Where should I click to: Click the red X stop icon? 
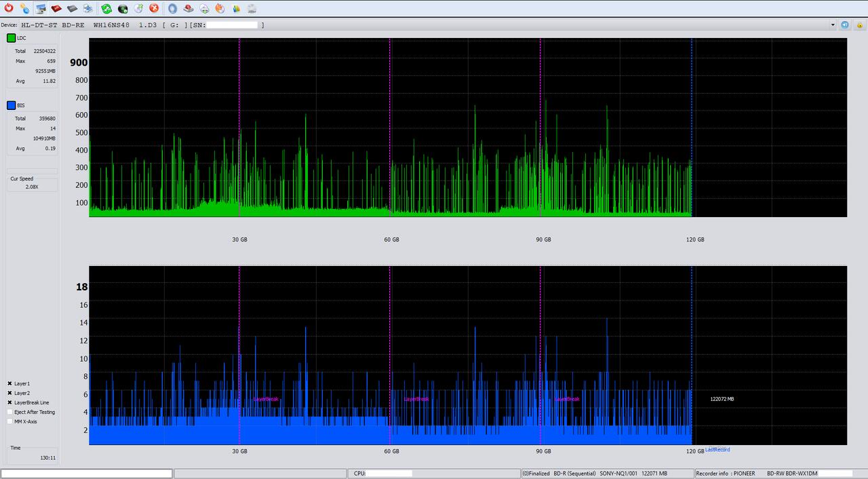click(x=154, y=8)
